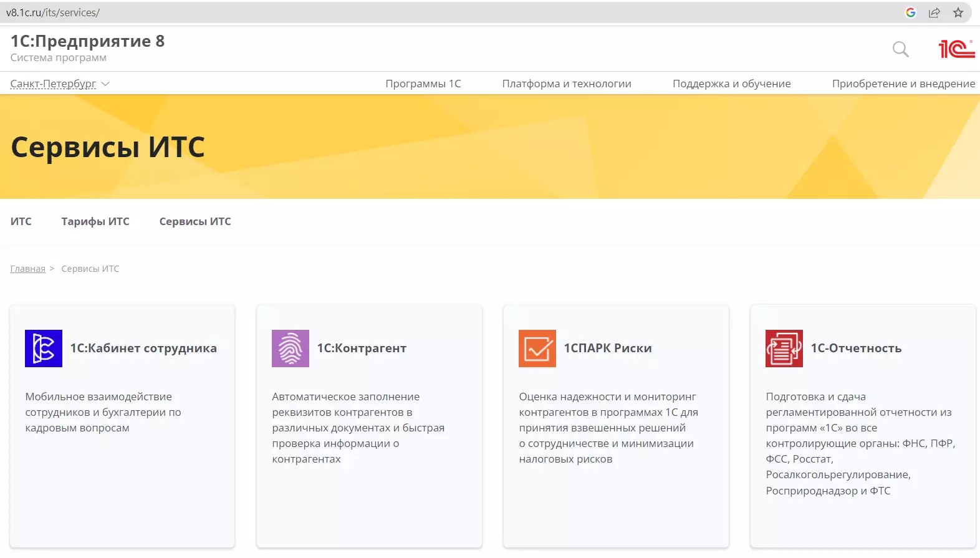Open the Поддержка и обучение menu

(732, 84)
